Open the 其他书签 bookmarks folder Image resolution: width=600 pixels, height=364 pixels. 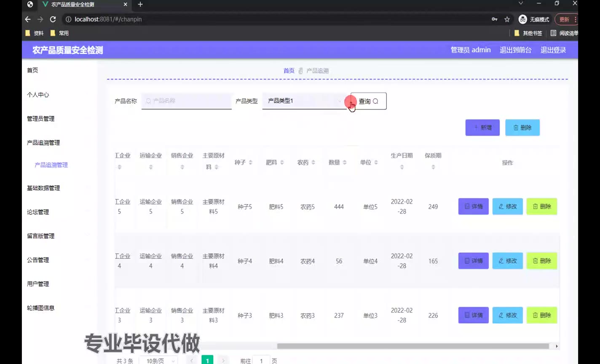point(528,33)
